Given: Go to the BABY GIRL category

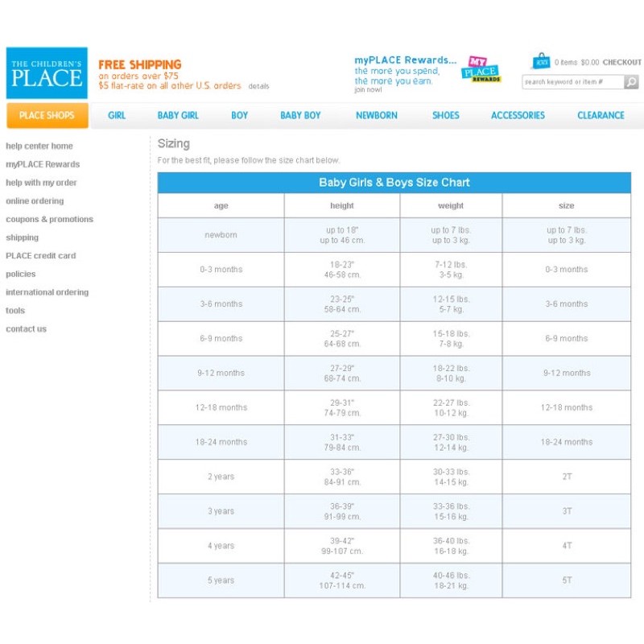Looking at the screenshot, I should coord(178,115).
